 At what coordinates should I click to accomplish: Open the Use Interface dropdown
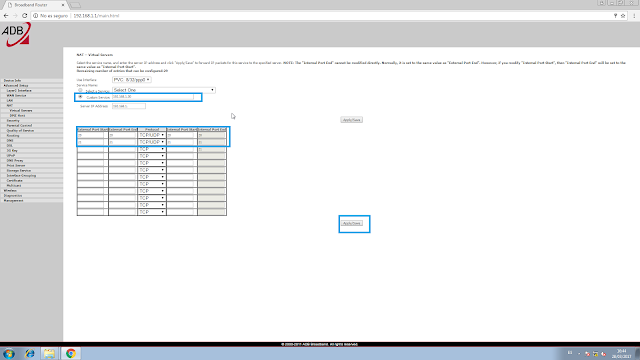(x=132, y=80)
